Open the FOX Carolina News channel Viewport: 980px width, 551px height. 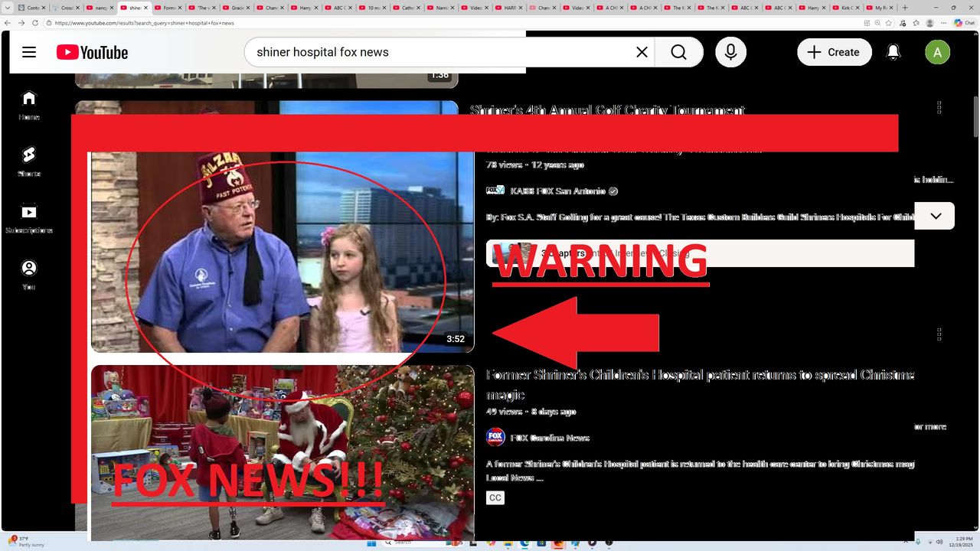pos(549,438)
